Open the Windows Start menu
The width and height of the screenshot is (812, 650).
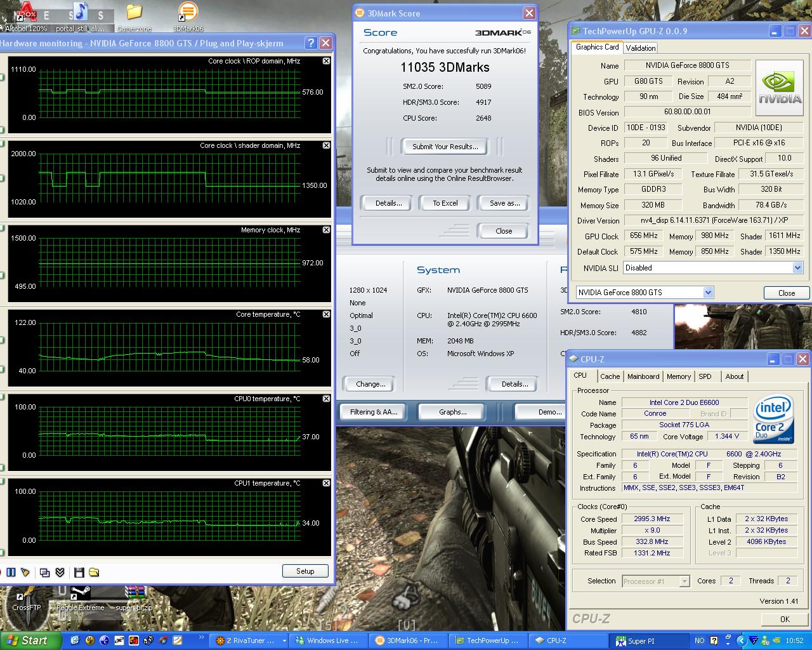30,640
